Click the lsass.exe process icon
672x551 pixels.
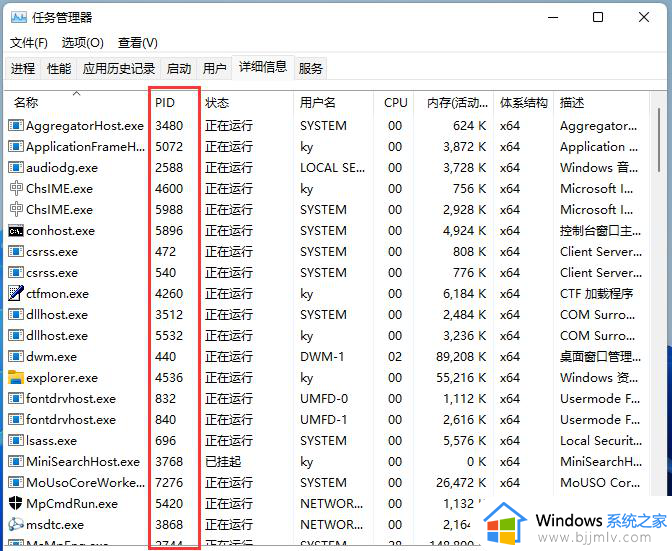tap(16, 440)
